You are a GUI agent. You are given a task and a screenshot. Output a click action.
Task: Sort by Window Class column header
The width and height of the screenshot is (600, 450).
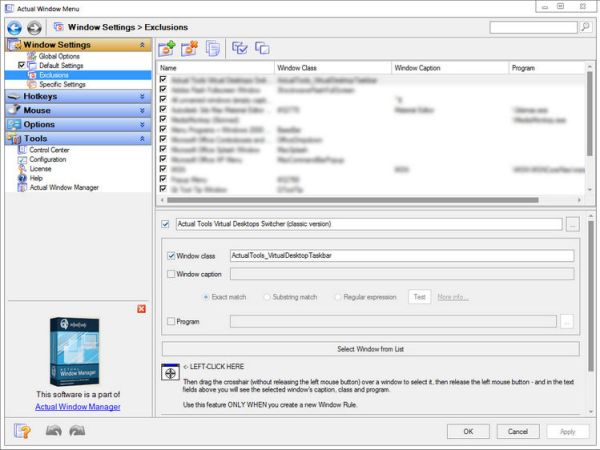(x=333, y=68)
